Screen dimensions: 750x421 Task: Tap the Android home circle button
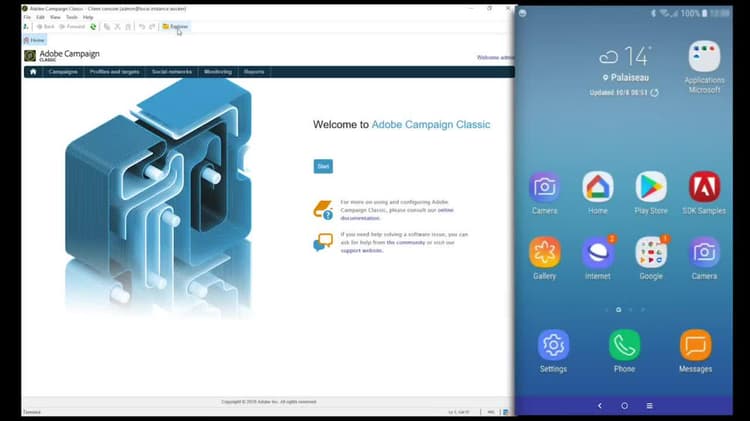coord(624,406)
